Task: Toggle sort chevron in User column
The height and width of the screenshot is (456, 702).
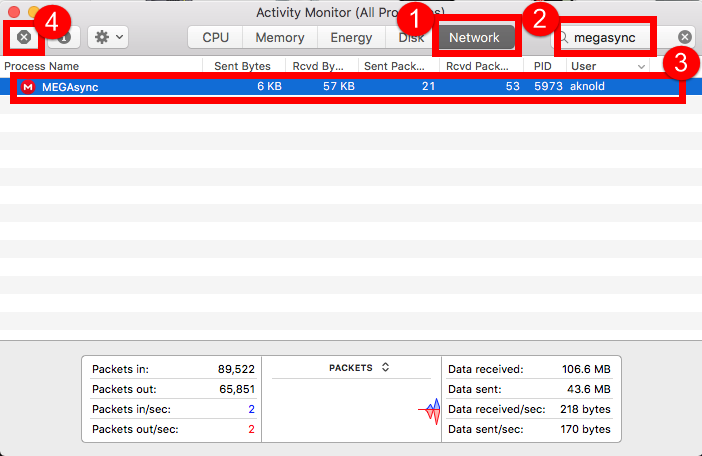Action: tap(641, 66)
